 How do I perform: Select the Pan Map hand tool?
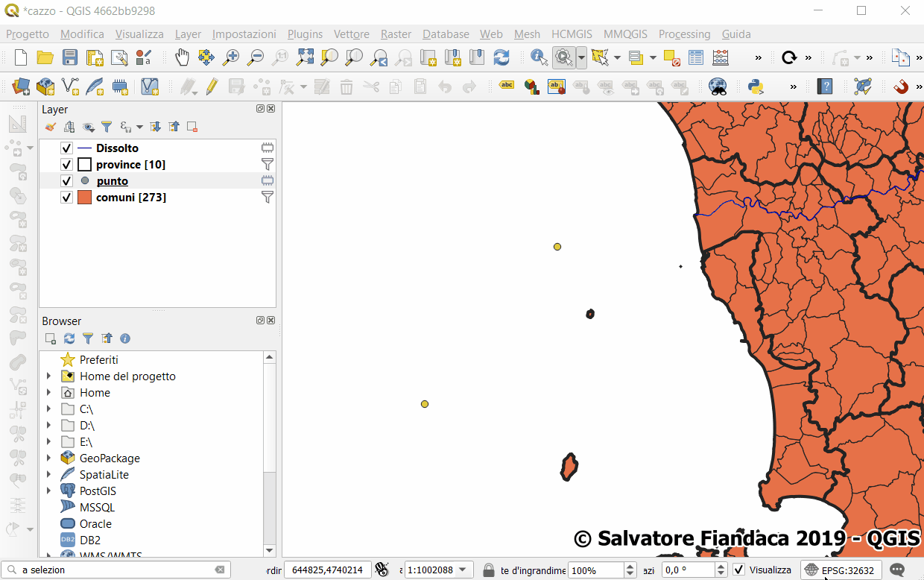pyautogui.click(x=182, y=57)
